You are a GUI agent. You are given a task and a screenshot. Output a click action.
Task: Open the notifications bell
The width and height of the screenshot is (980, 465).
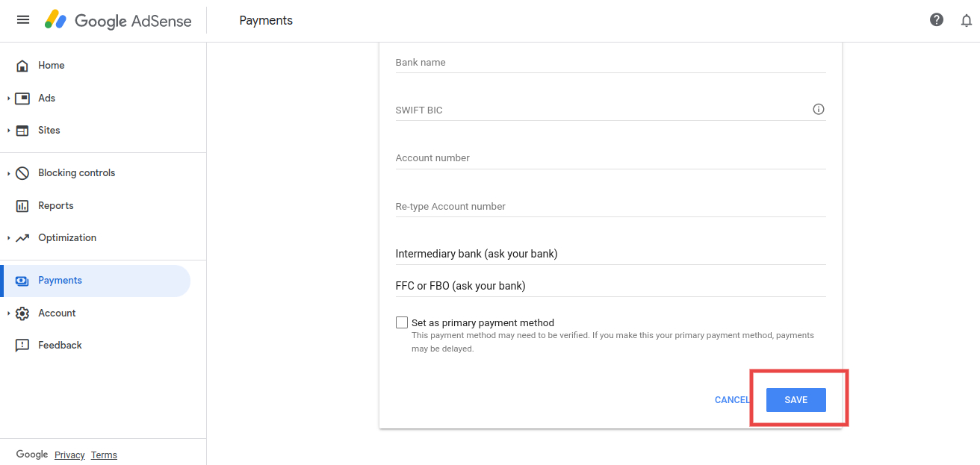click(967, 20)
